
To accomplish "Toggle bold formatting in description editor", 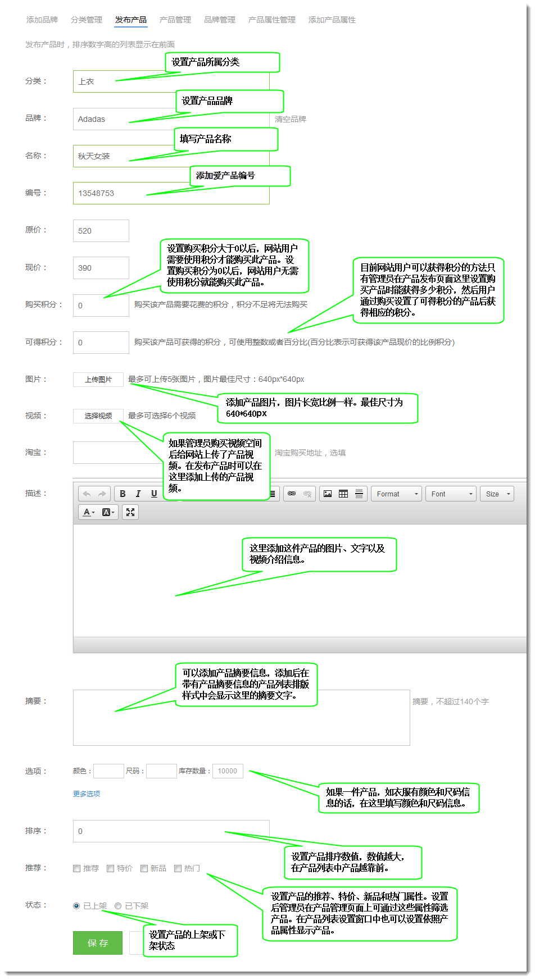I will (123, 494).
